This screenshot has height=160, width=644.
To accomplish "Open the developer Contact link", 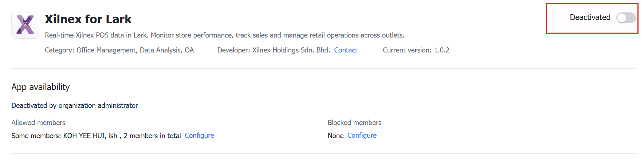I will pos(346,50).
